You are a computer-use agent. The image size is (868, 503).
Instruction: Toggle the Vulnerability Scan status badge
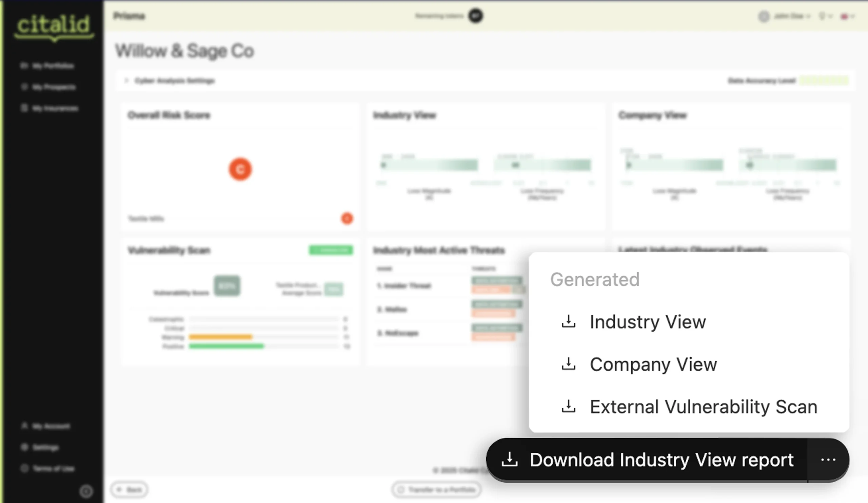[331, 250]
